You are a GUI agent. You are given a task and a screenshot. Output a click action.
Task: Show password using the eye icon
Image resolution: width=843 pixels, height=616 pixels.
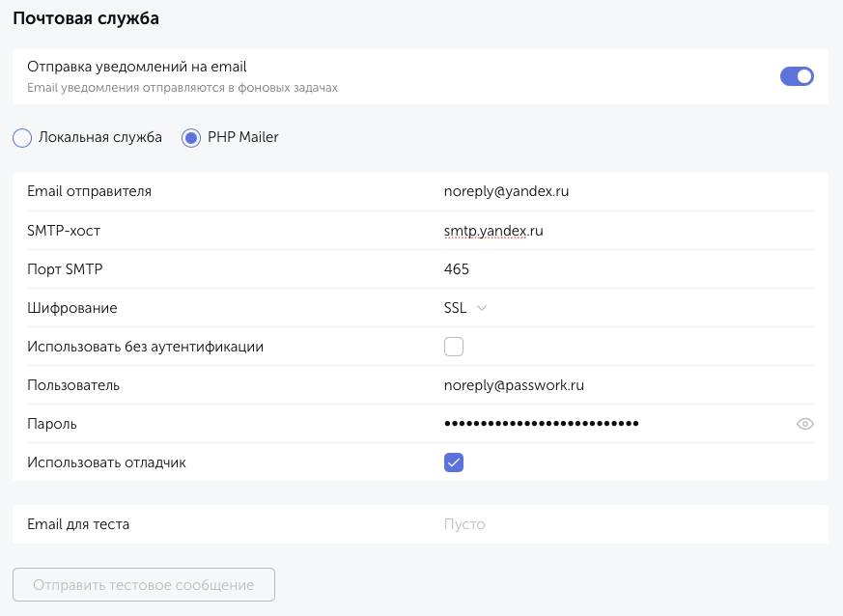click(x=805, y=424)
